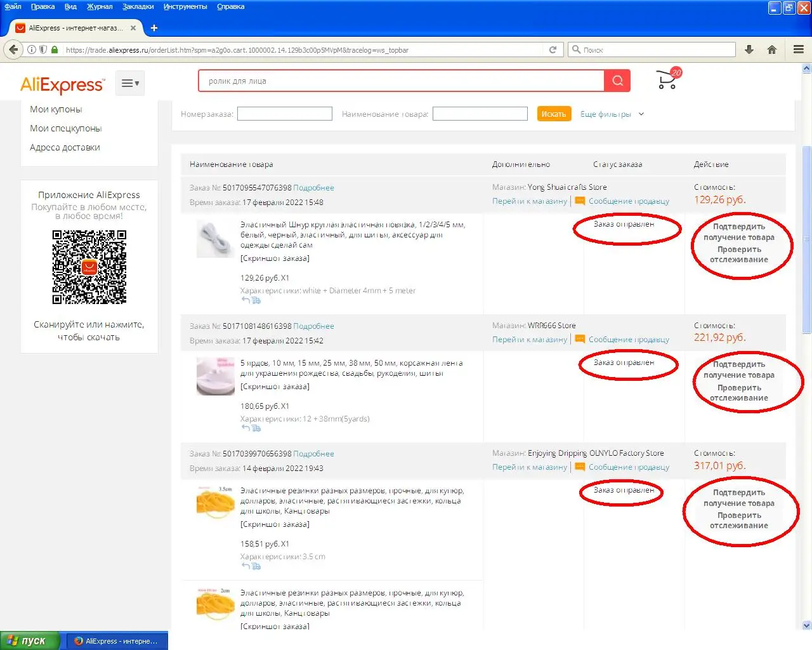
Task: Open Адреса доставки in the sidebar
Action: click(65, 147)
